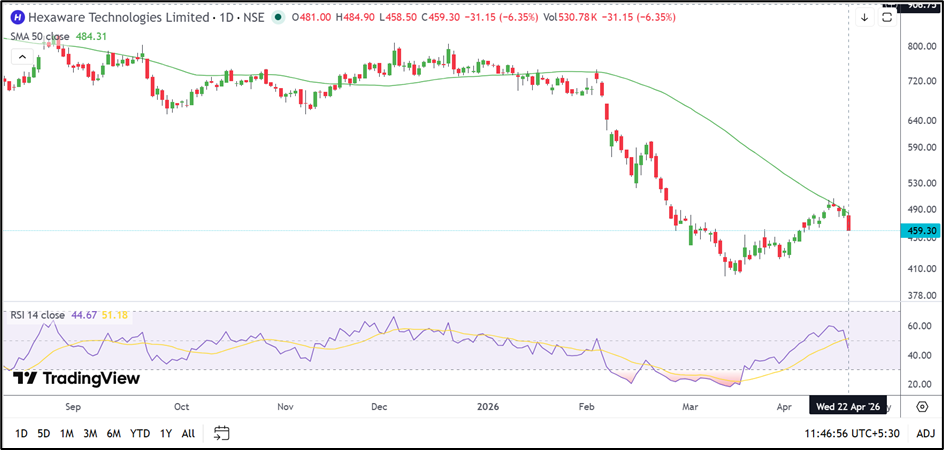
Task: Open the go-to-date calendar icon
Action: click(222, 433)
